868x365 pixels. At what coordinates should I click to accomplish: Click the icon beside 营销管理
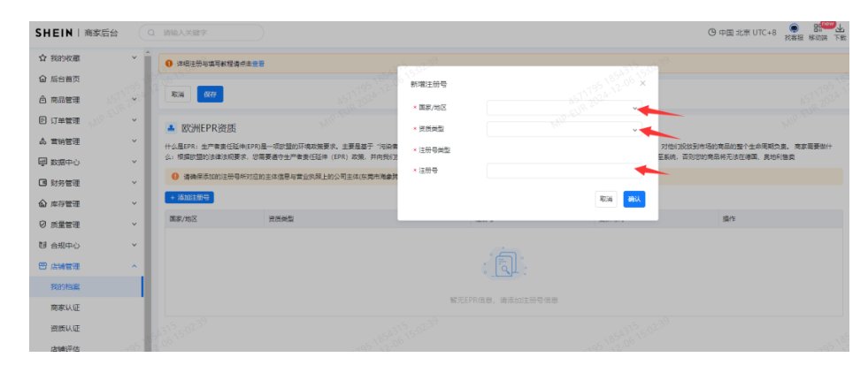42,141
